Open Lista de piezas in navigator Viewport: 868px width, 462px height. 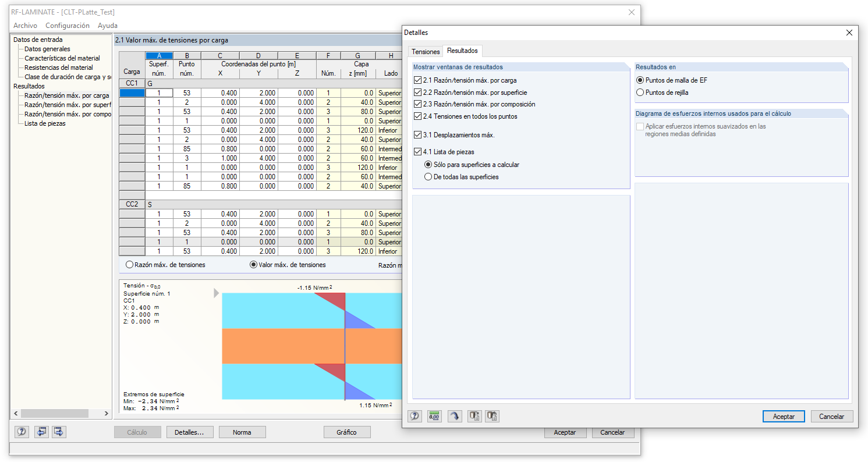point(45,123)
